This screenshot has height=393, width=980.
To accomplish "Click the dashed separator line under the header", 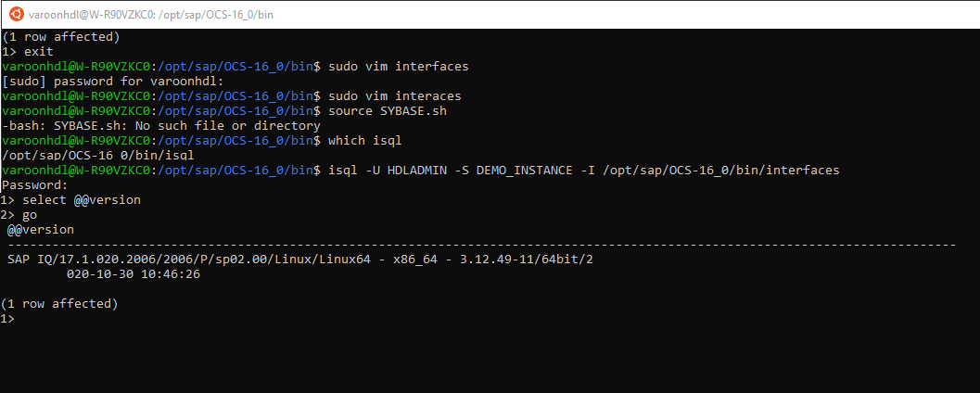I will [480, 244].
